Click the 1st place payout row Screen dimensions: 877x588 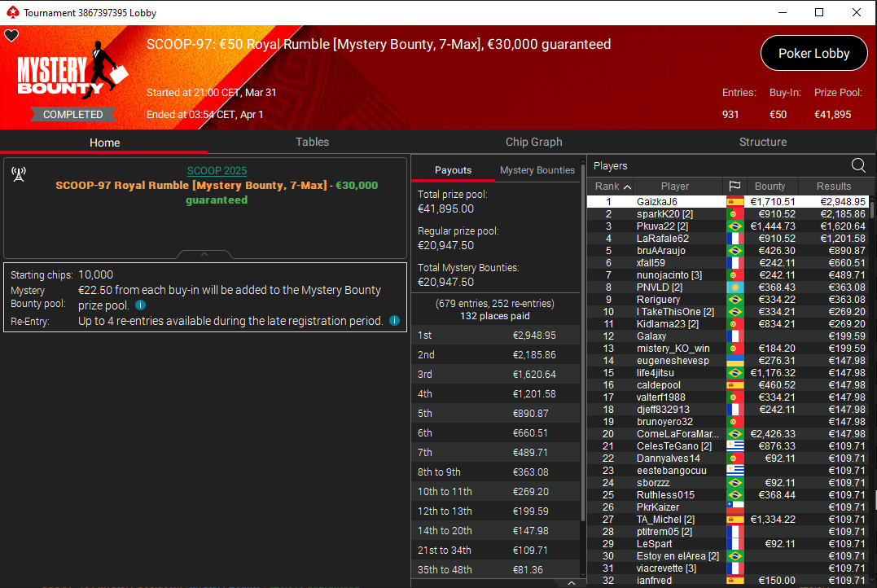pyautogui.click(x=496, y=335)
